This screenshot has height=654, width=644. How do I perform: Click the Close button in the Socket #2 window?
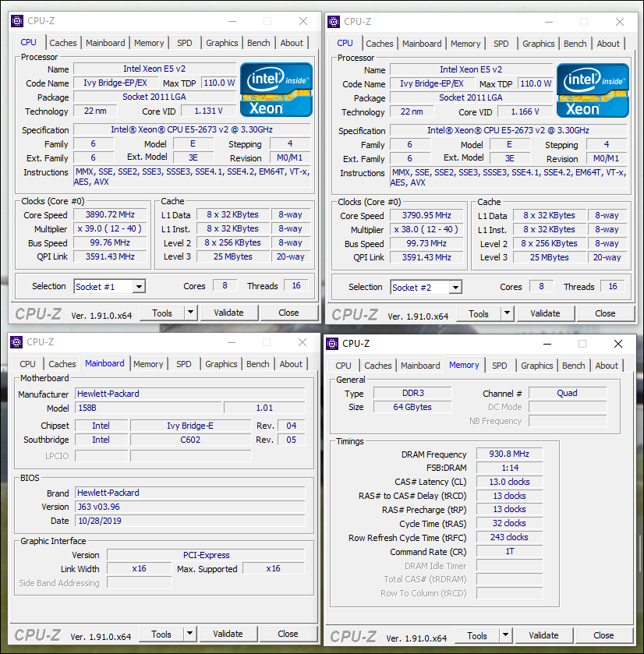tap(605, 313)
